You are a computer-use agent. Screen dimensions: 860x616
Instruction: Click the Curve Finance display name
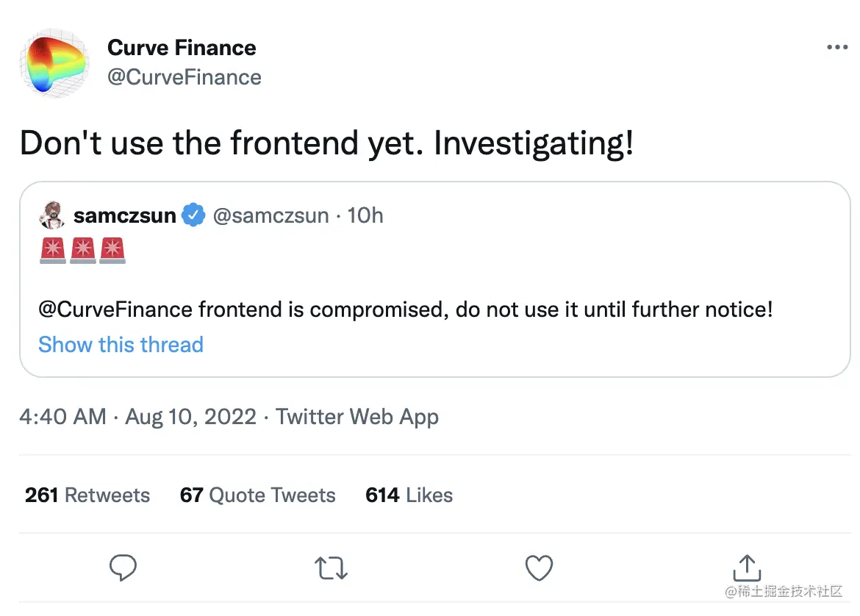coord(182,48)
